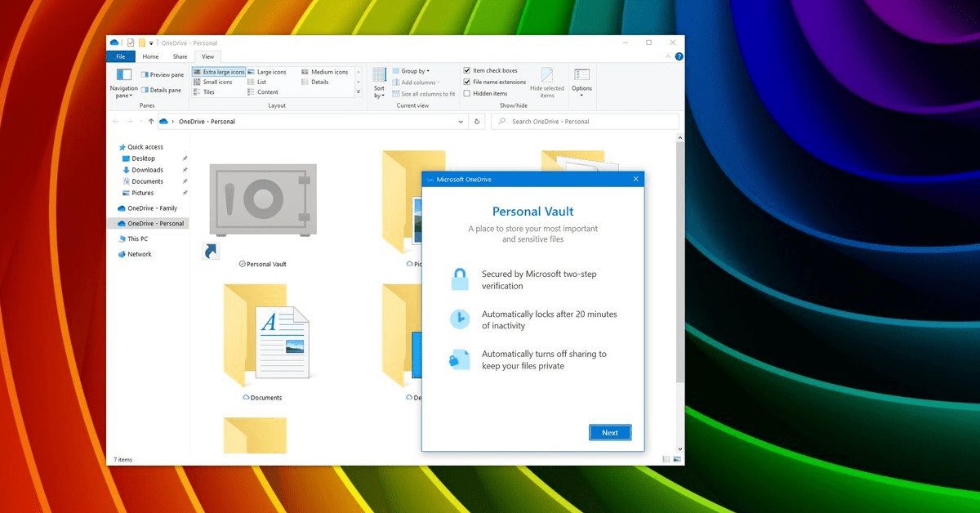Click the Search OneDrive - Personal field
This screenshot has width=980, height=513.
click(586, 121)
